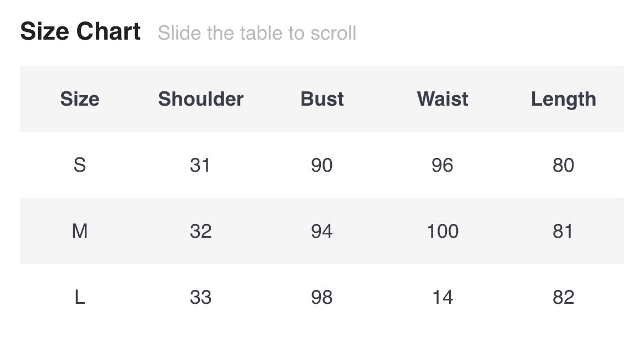644x350 pixels.
Task: Click bust value 90 for size S
Action: (x=322, y=165)
